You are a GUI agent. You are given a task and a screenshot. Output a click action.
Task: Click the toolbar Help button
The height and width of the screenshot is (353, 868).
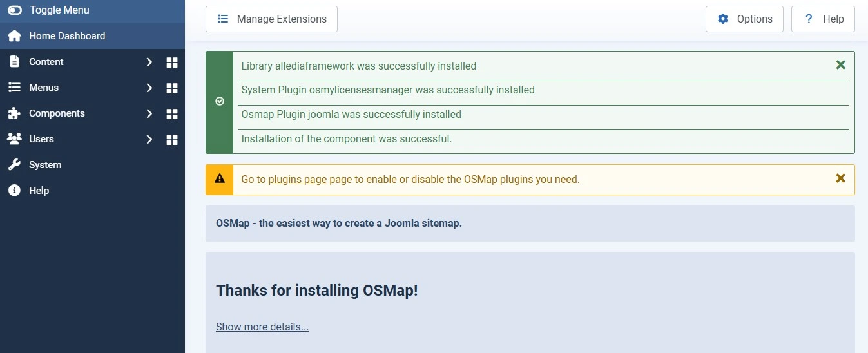pos(823,19)
